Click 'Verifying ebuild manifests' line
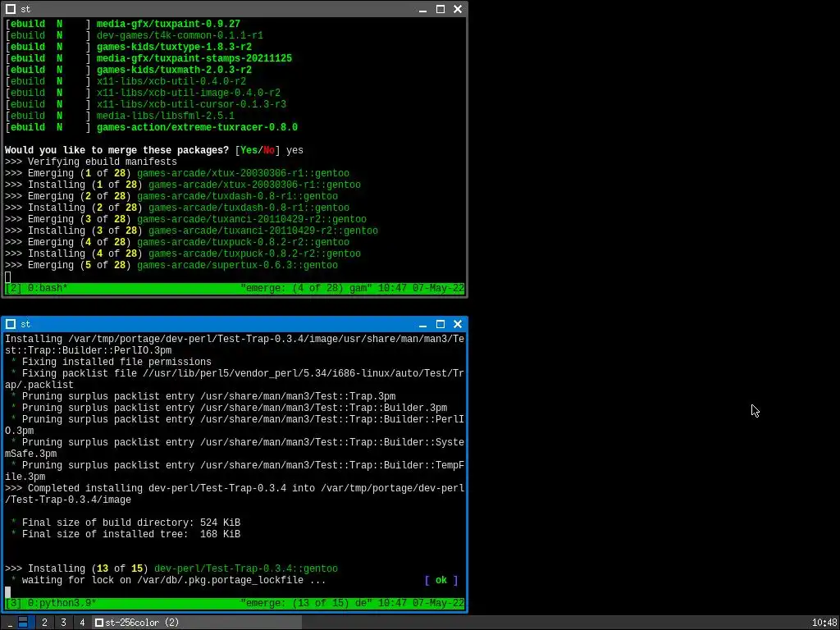This screenshot has height=630, width=840. click(x=91, y=162)
